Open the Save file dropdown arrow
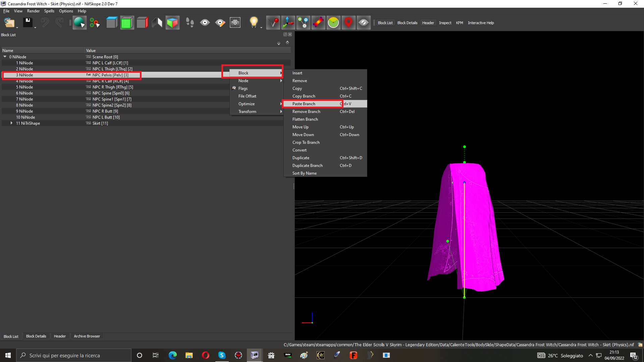 point(35,27)
